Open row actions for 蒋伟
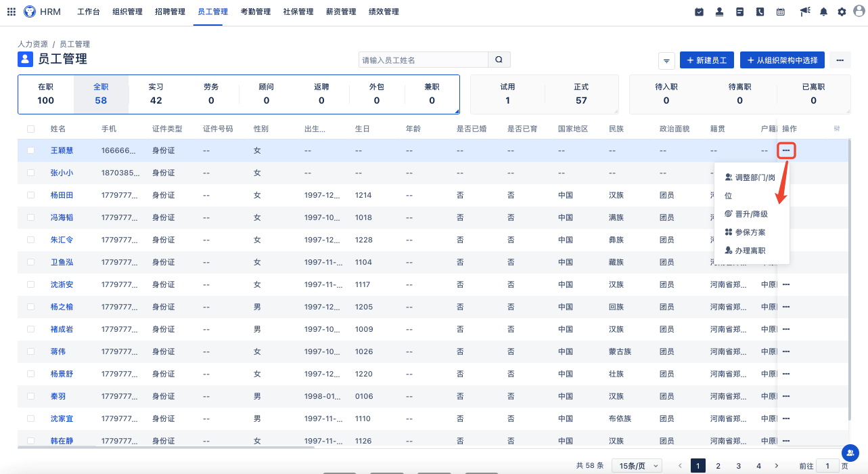Viewport: 868px width, 474px height. (x=786, y=351)
